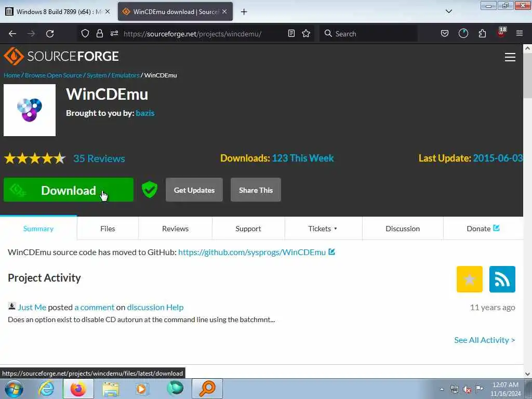Viewport: 532px width, 399px height.
Task: Open the Donate tab
Action: click(483, 229)
